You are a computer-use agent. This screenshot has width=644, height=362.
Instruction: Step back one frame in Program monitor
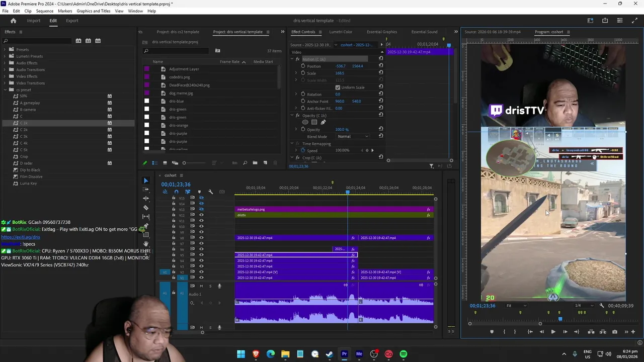(x=541, y=332)
